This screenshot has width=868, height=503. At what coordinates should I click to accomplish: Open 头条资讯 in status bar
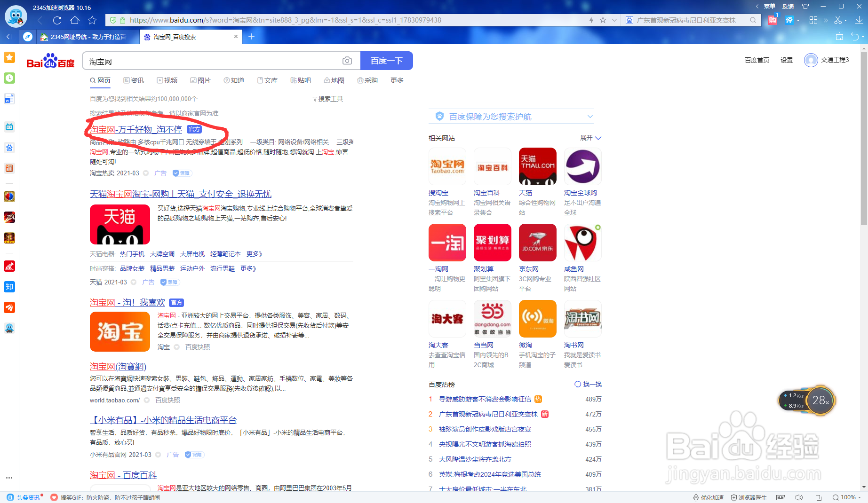pos(24,497)
